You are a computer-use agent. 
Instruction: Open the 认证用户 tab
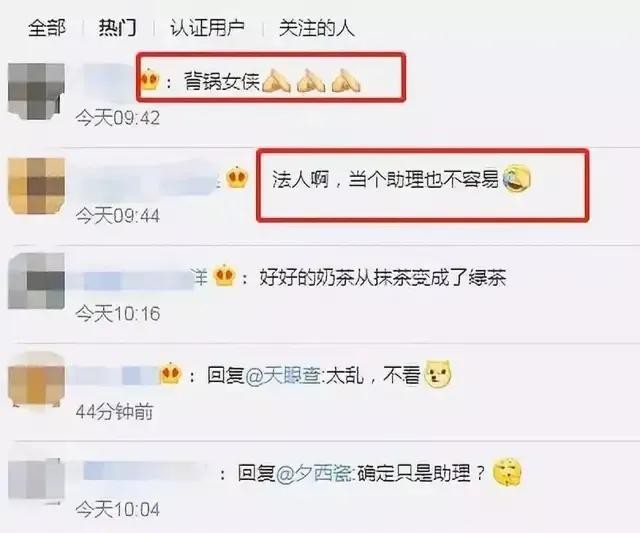click(207, 29)
